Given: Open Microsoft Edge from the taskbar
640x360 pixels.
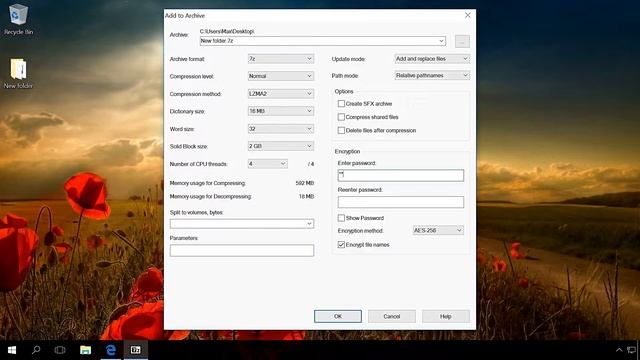Looking at the screenshot, I should click(111, 350).
